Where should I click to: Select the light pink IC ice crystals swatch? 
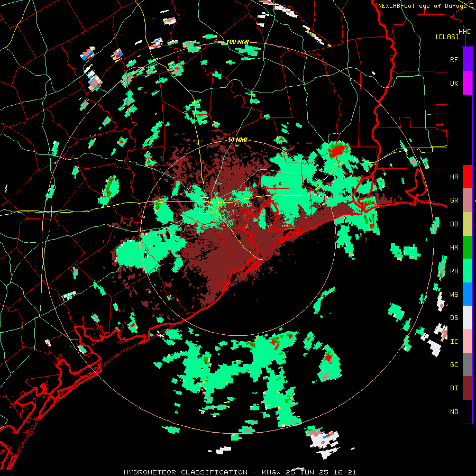tap(467, 341)
